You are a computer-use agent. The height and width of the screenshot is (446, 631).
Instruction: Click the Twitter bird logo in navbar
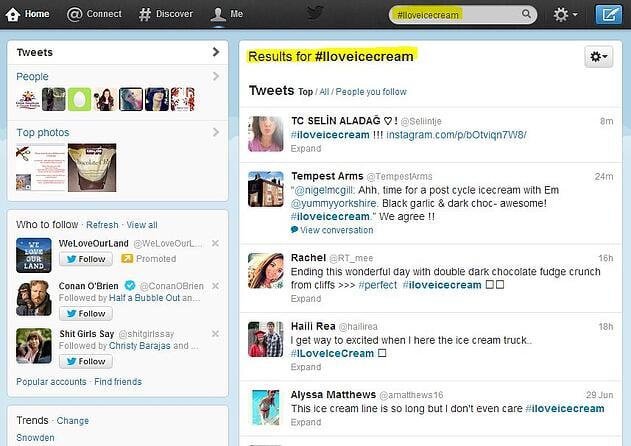[315, 13]
